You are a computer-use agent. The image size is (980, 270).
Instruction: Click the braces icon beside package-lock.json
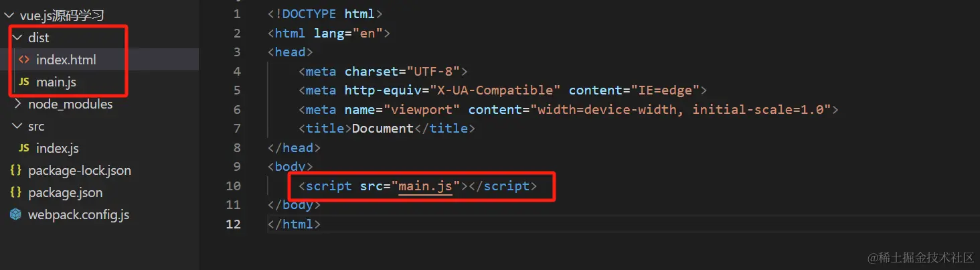coord(15,170)
